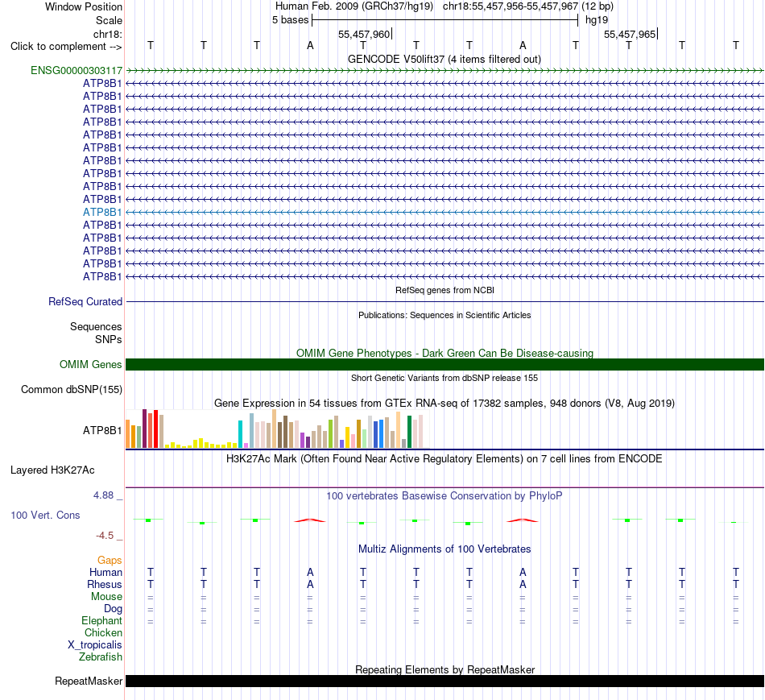Click the Elephant alignment row label
Image resolution: width=765 pixels, height=700 pixels.
click(x=101, y=621)
